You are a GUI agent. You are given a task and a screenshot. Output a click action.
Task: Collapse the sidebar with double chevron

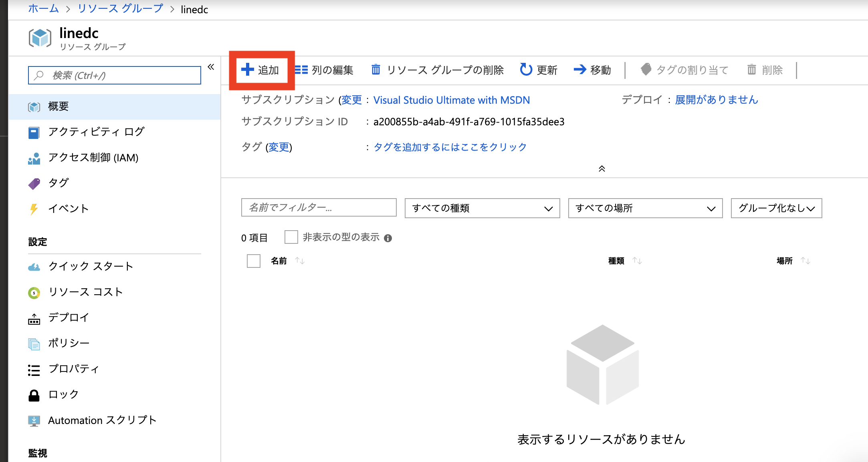click(211, 67)
